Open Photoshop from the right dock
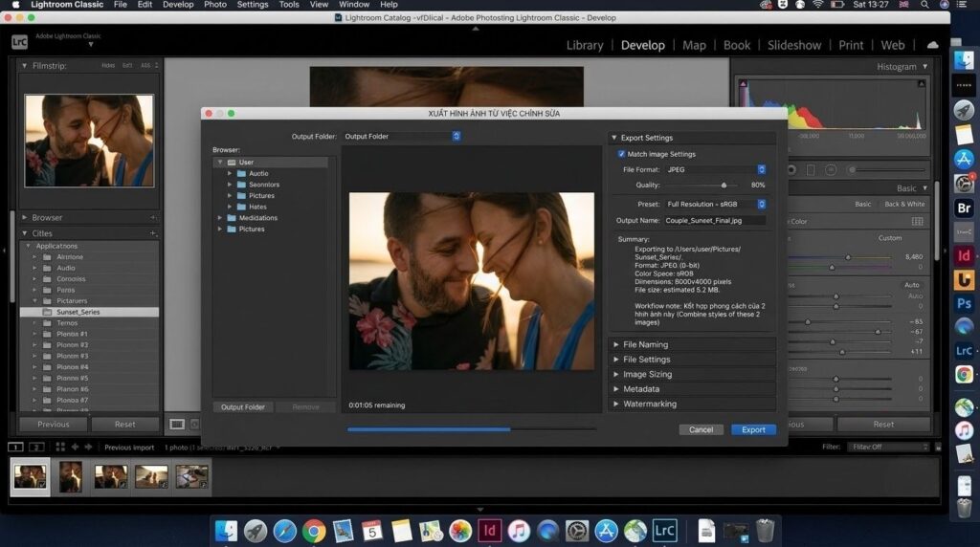The height and width of the screenshot is (547, 980). point(964,303)
